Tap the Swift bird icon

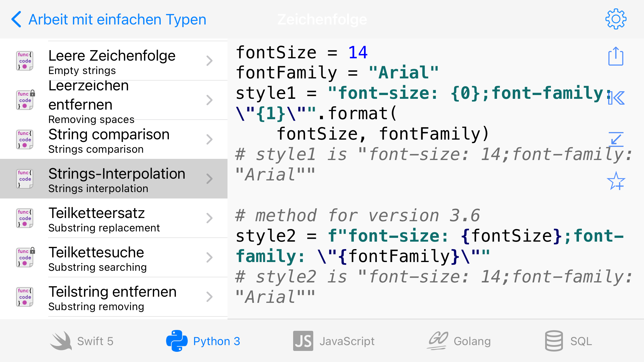[61, 341]
